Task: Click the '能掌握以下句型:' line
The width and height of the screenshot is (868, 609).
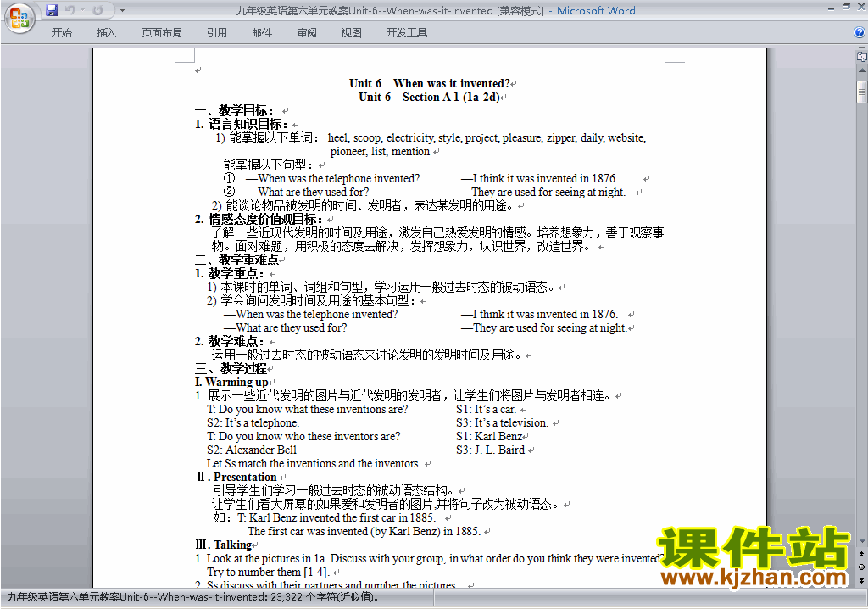Action: click(x=269, y=165)
